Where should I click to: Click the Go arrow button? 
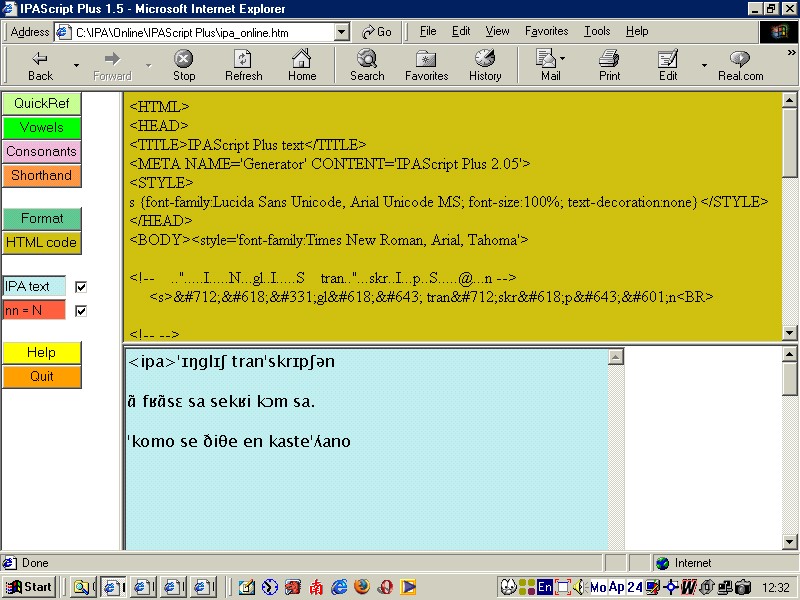376,32
